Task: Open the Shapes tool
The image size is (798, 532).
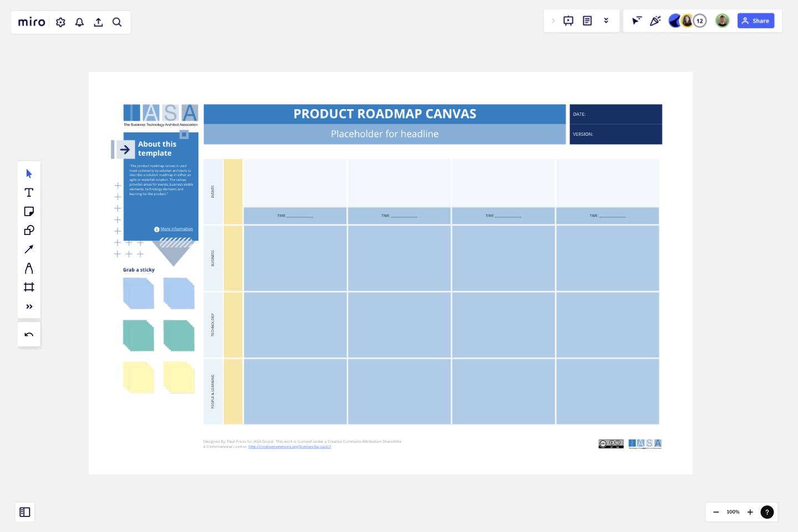Action: pyautogui.click(x=29, y=230)
